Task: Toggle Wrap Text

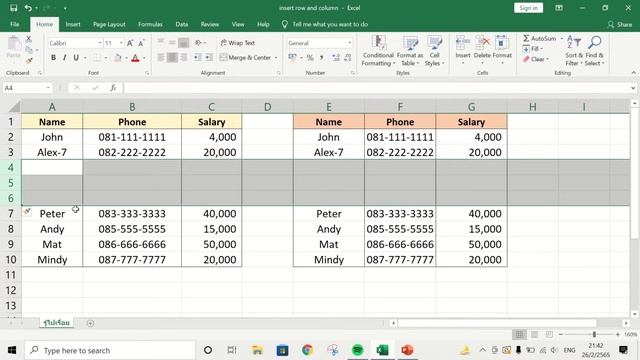Action: point(238,42)
